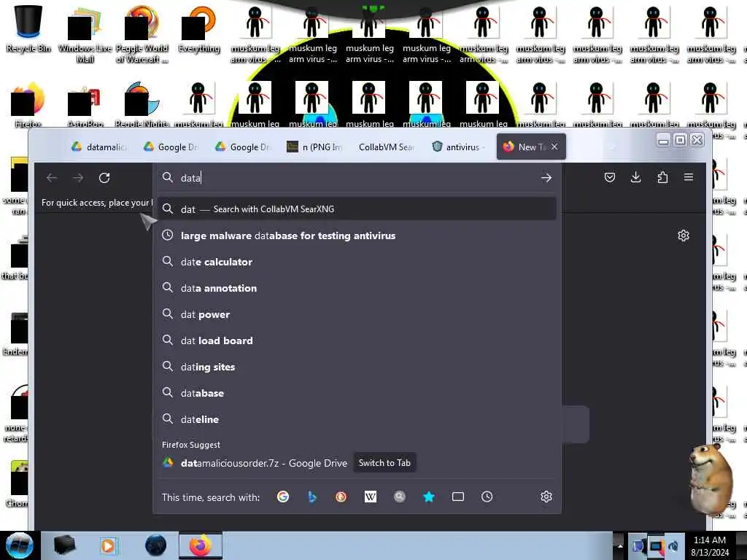Open new tab page personalize gear
The image size is (747, 560).
point(683,236)
